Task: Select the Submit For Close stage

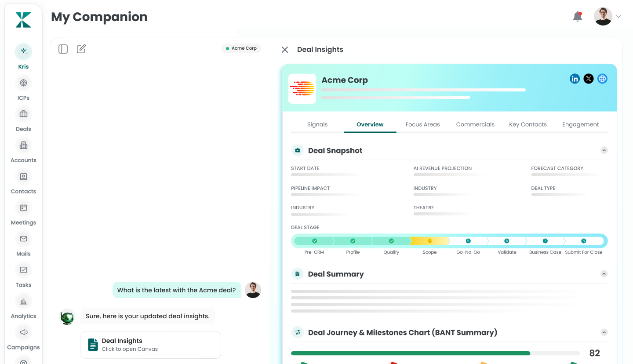Action: tap(584, 241)
